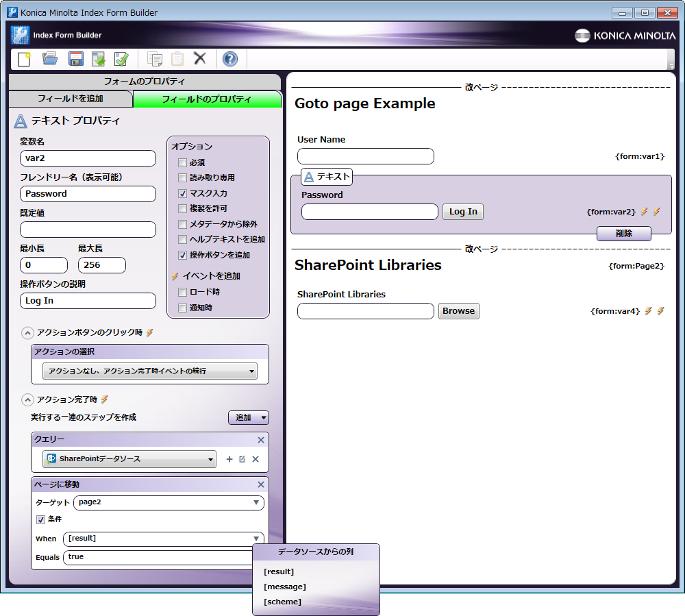Choose [result] from the データソースからの列 popup list

[279, 571]
